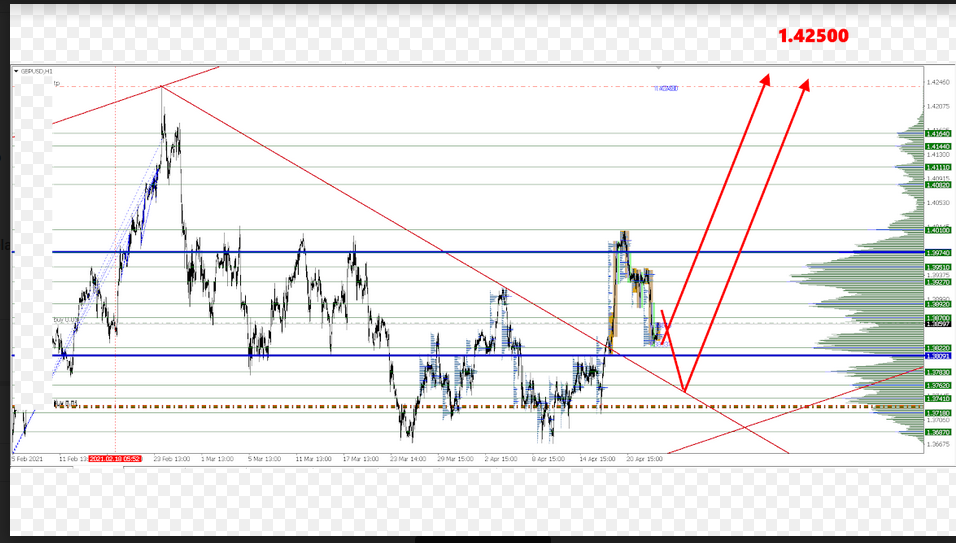This screenshot has width=956, height=543.
Task: Select the 1.38920 green price level tag
Action: pyautogui.click(x=938, y=304)
